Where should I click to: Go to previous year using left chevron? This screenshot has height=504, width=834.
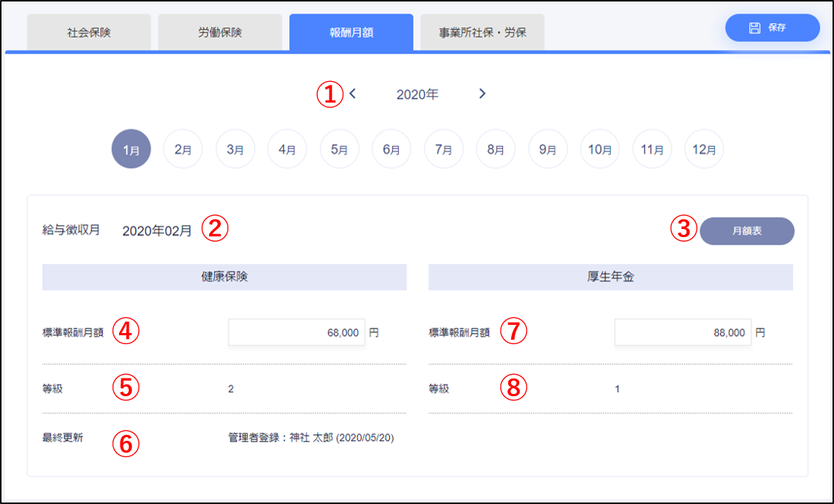click(x=353, y=94)
